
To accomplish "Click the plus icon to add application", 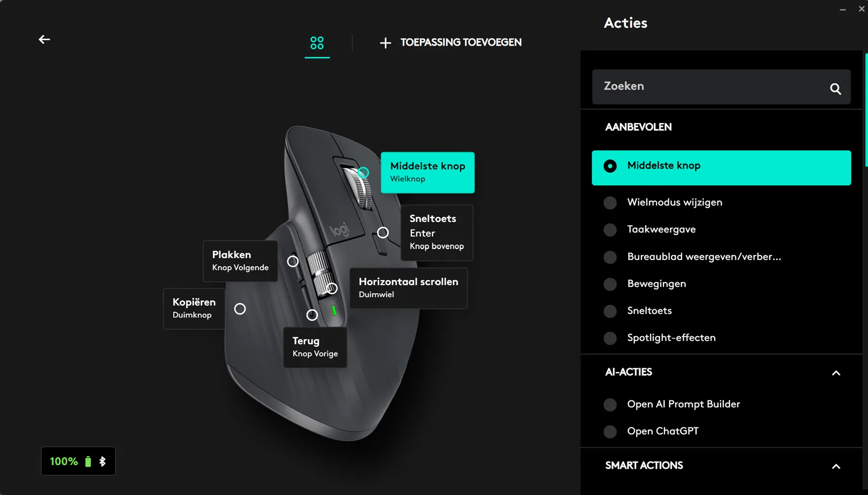I will [385, 43].
